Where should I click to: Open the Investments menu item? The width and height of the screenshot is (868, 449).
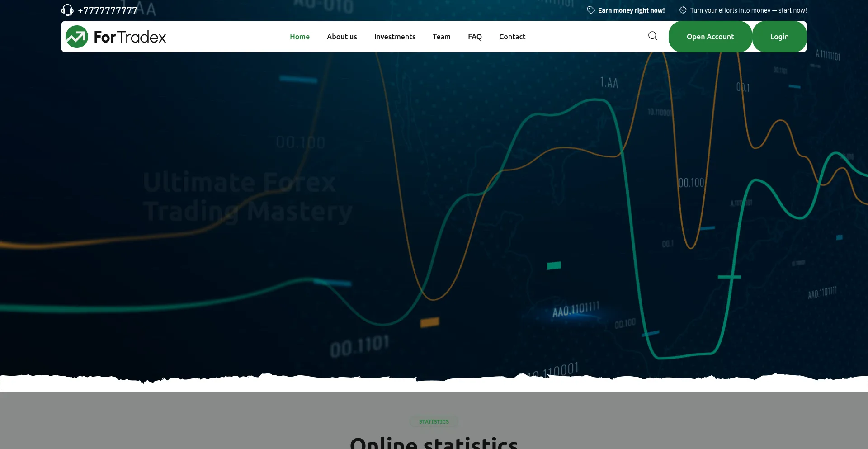point(395,37)
